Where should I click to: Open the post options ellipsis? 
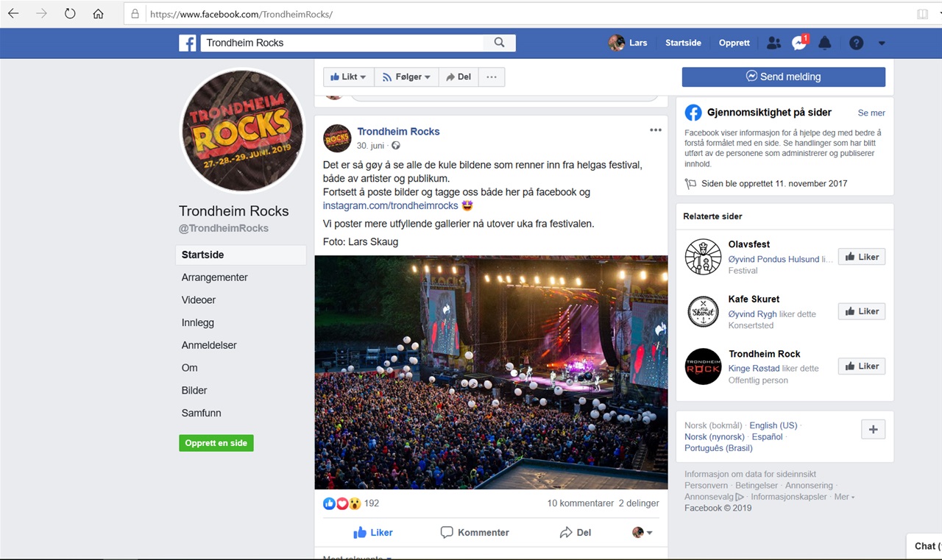[x=656, y=130]
